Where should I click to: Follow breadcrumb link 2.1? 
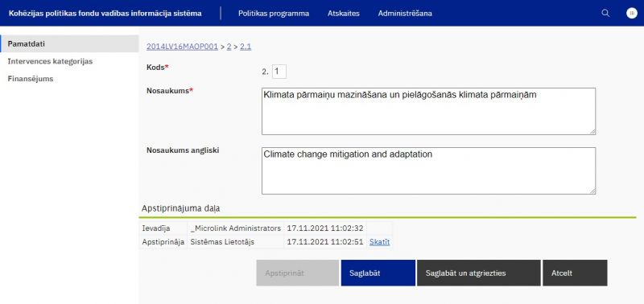246,47
